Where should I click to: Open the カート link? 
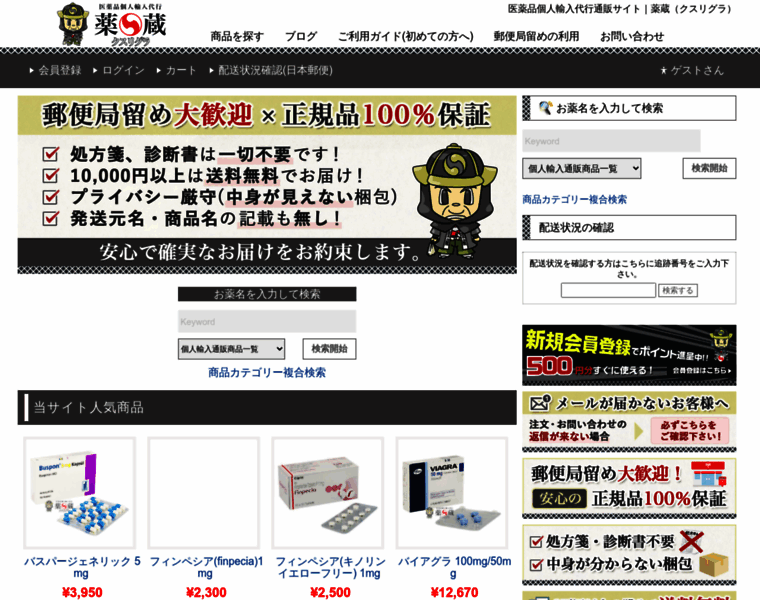click(181, 70)
